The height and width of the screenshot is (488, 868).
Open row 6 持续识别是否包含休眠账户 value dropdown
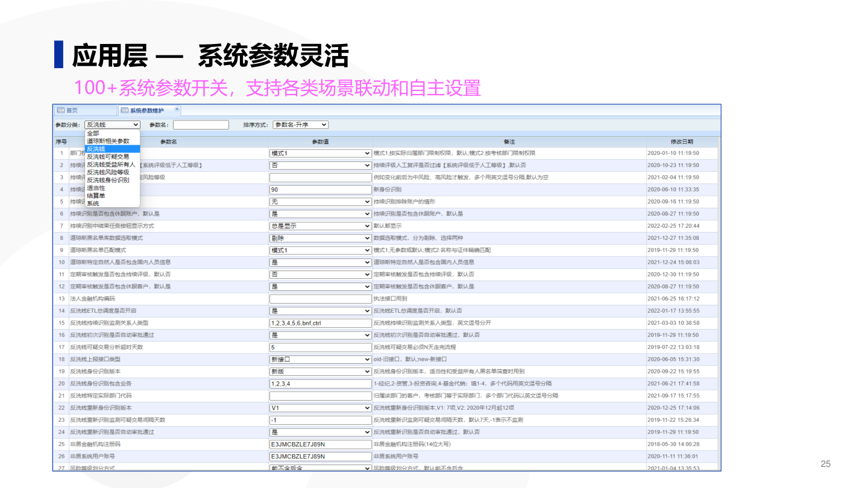point(320,214)
